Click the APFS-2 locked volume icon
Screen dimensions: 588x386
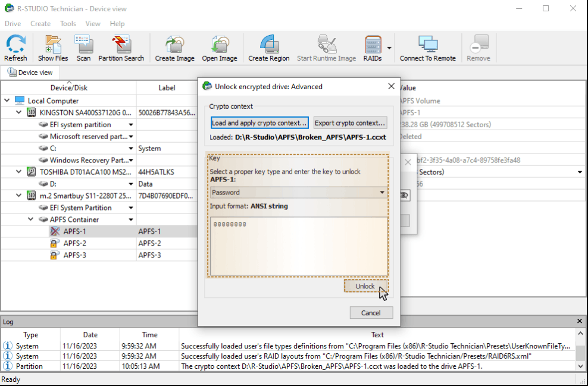(55, 243)
